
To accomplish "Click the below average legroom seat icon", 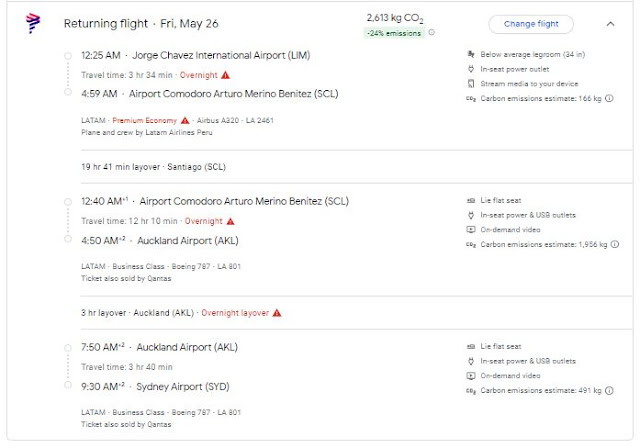I will tap(471, 54).
